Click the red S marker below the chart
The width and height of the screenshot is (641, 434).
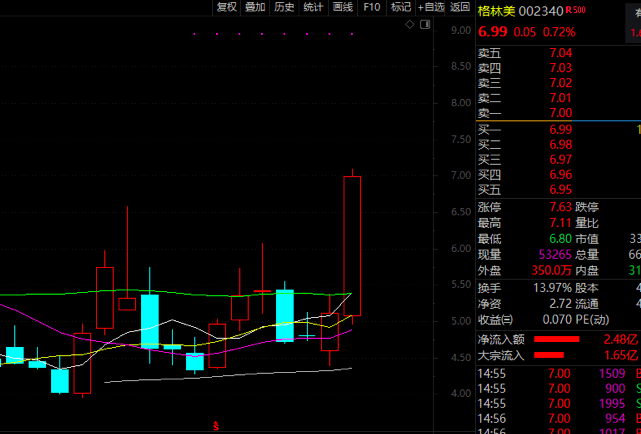(x=215, y=424)
